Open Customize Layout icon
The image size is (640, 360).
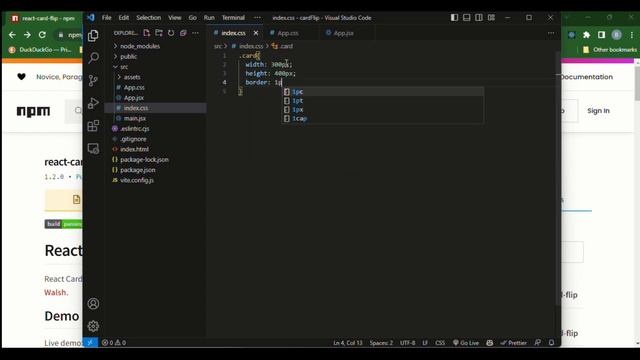point(491,18)
